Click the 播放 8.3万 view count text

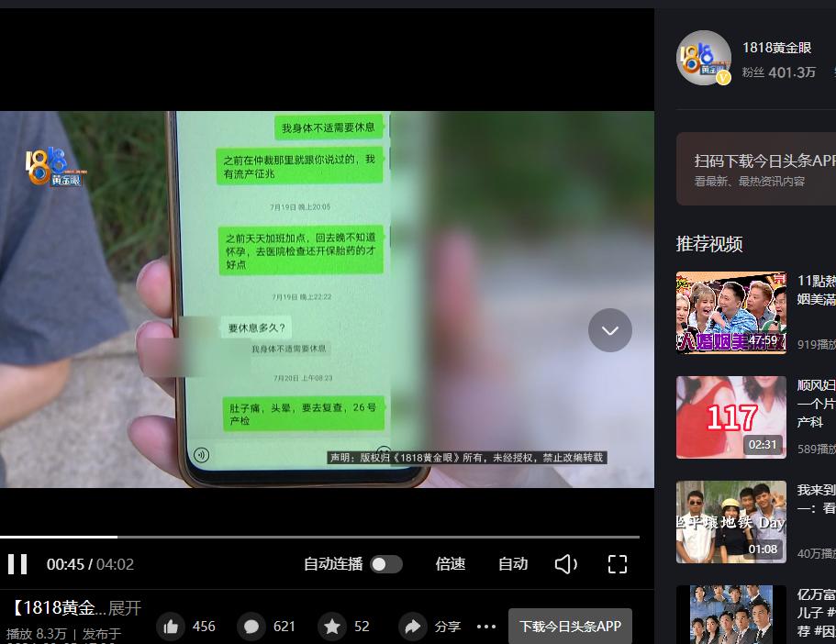click(x=37, y=633)
